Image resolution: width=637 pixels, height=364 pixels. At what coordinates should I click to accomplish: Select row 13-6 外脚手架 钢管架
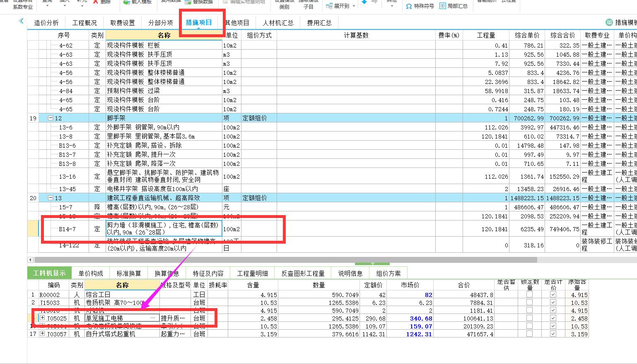click(x=164, y=127)
